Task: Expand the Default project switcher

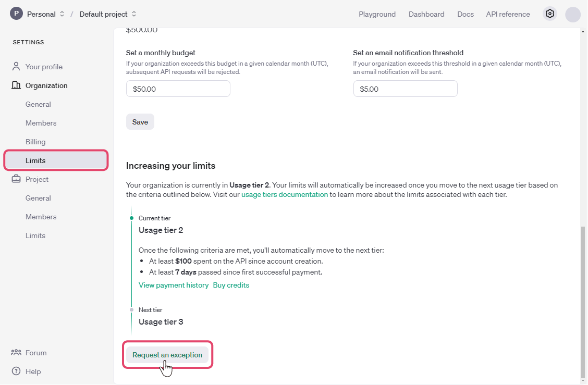Action: click(x=134, y=14)
